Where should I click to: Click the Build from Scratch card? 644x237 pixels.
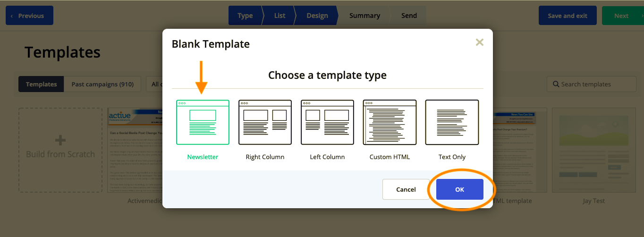pyautogui.click(x=60, y=150)
